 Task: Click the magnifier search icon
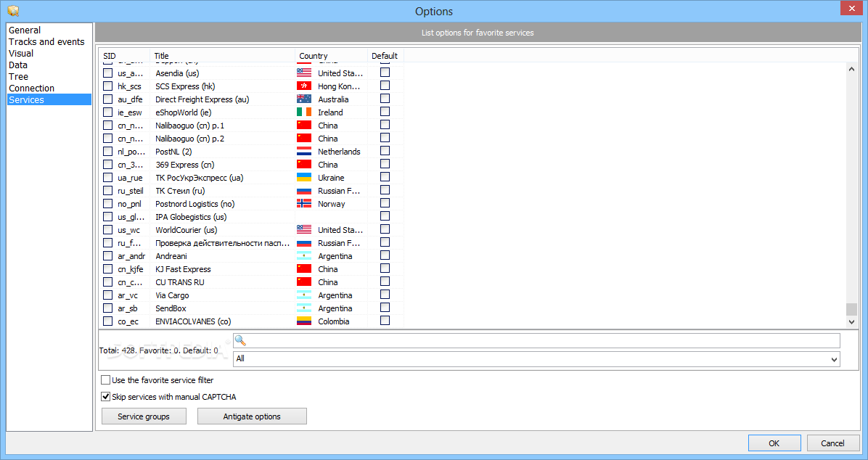pyautogui.click(x=240, y=340)
